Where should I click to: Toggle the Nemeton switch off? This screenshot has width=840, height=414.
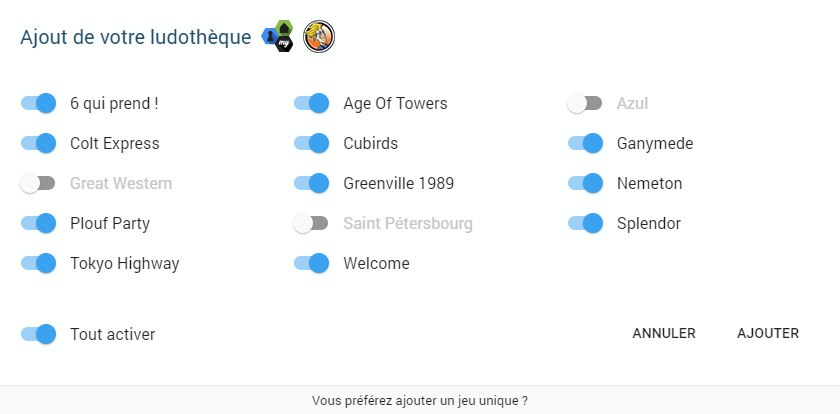tap(585, 183)
